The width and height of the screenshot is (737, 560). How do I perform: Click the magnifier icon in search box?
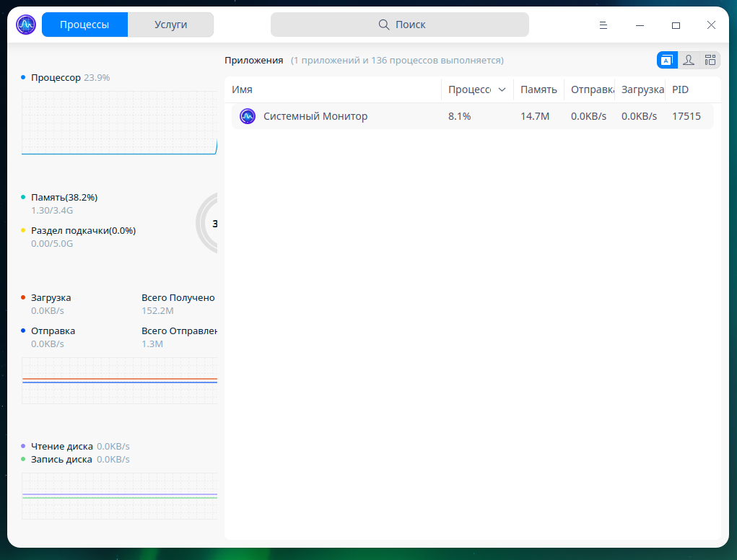coord(384,25)
